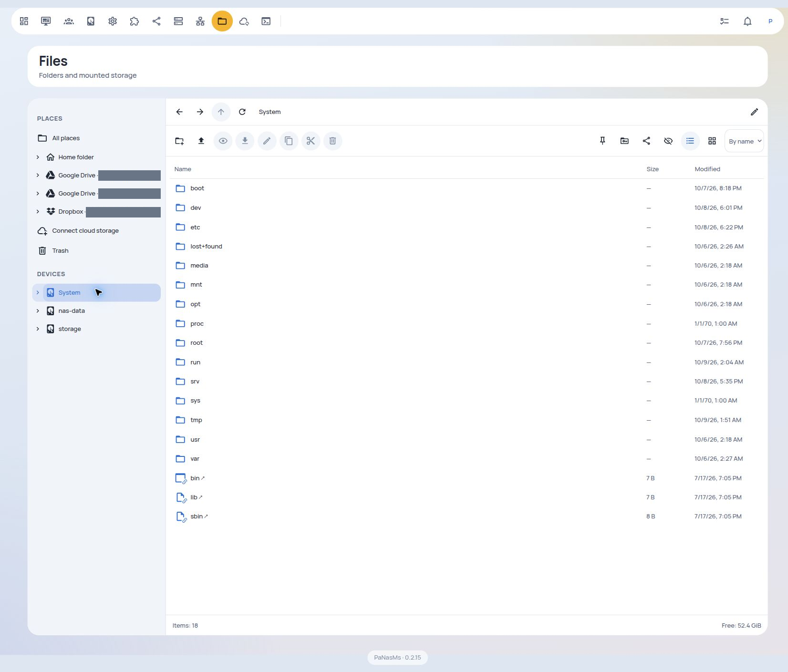Go forward with the right arrow

200,112
